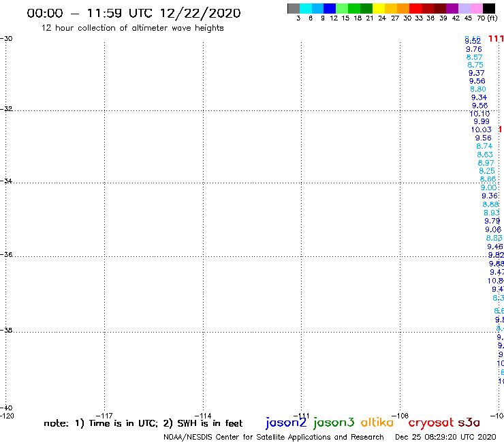Click the longitude axis label -108

click(400, 416)
